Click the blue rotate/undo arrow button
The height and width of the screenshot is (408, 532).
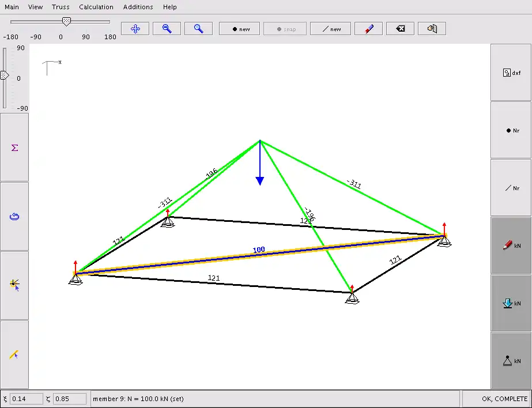point(14,216)
